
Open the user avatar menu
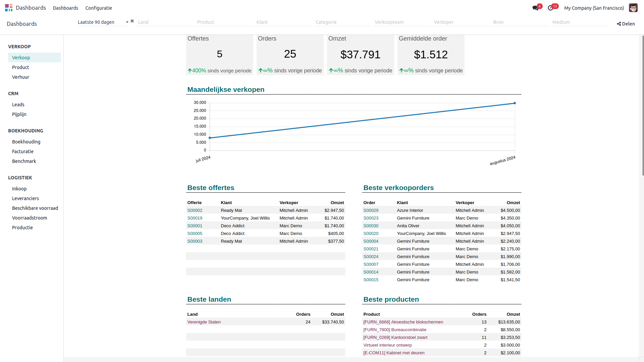click(633, 8)
